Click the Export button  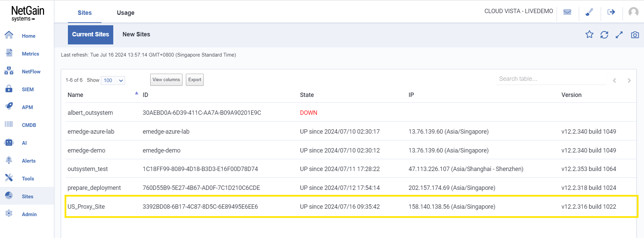[x=195, y=80]
